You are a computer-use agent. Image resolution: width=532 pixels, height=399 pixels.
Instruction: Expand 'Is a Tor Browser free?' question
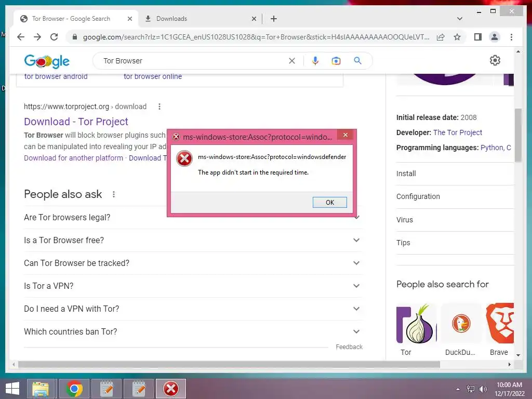(193, 240)
